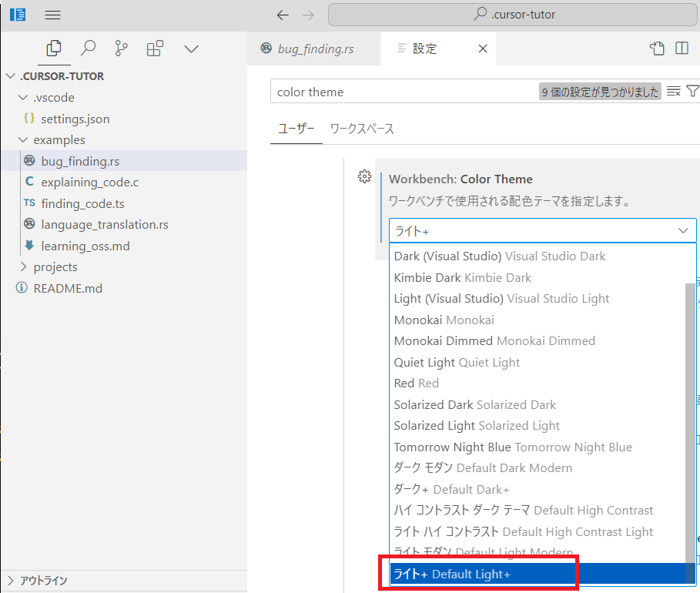Split the editor to the right
This screenshot has height=593, width=700.
pos(682,49)
